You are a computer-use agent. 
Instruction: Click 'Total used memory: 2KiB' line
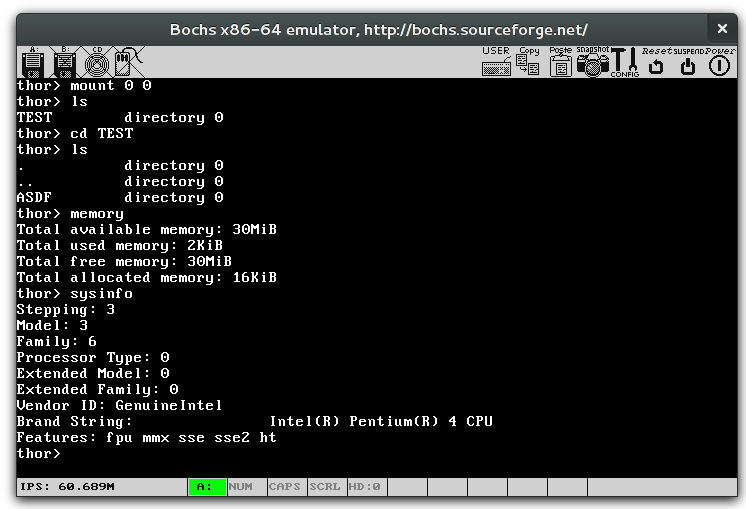120,245
